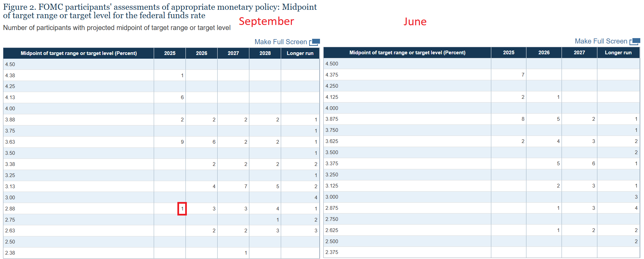
Task: Click the 4.50 row label in the September table
Action: (x=10, y=64)
